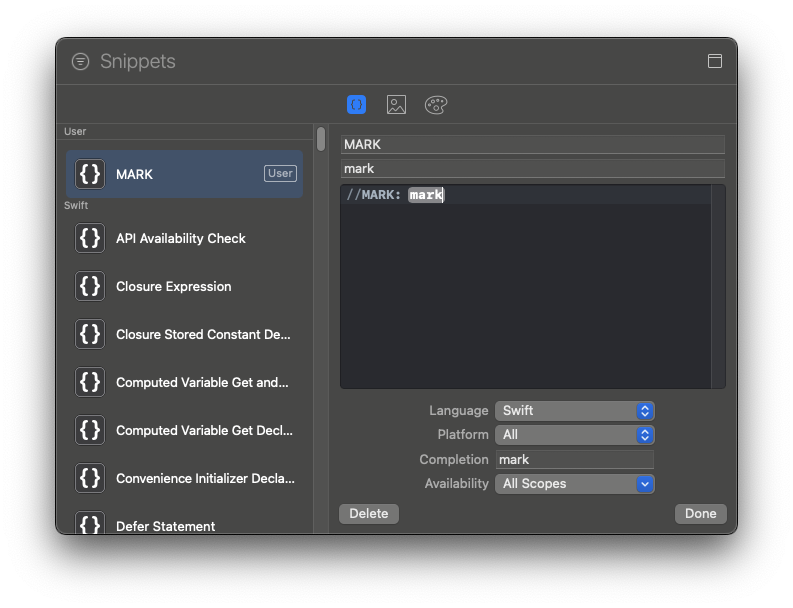The width and height of the screenshot is (793, 608).
Task: Toggle the window layout icon in title bar
Action: pyautogui.click(x=715, y=61)
